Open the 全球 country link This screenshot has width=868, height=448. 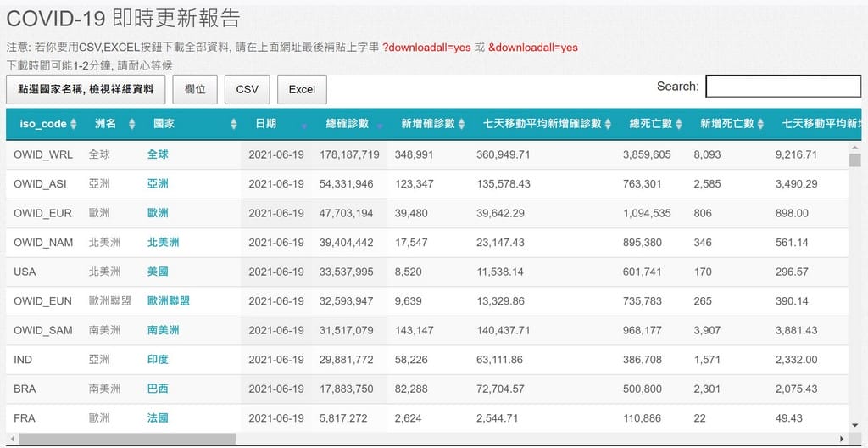[158, 154]
